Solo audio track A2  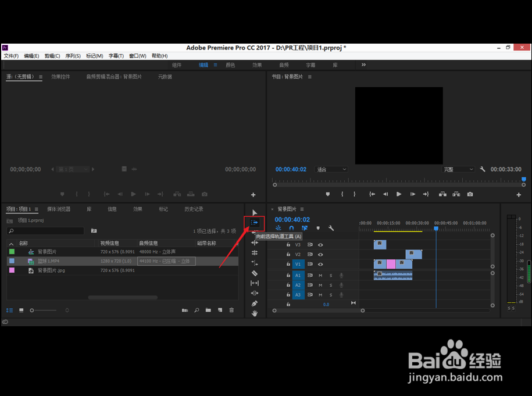click(x=331, y=285)
